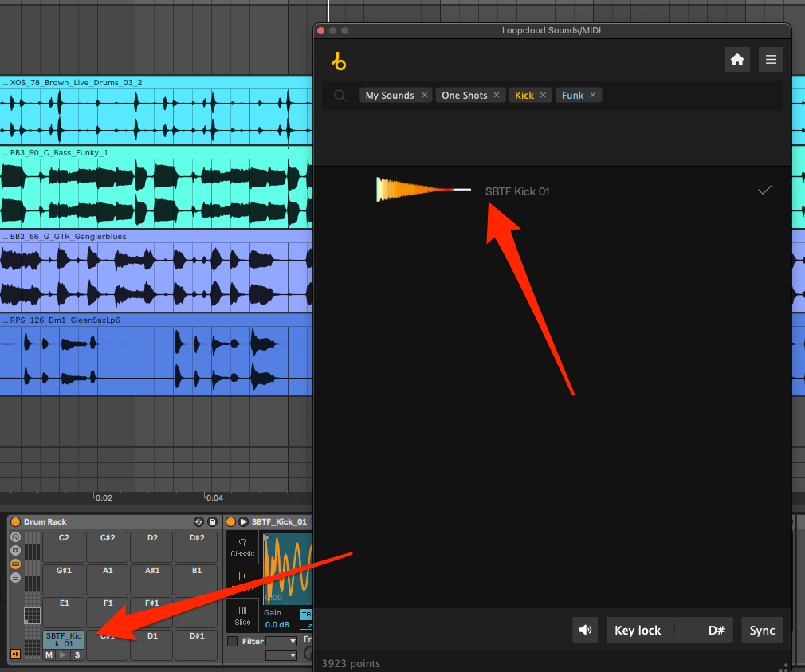Image resolution: width=805 pixels, height=672 pixels.
Task: Solo the SBTF_Kick_01 drum pad
Action: (77, 654)
